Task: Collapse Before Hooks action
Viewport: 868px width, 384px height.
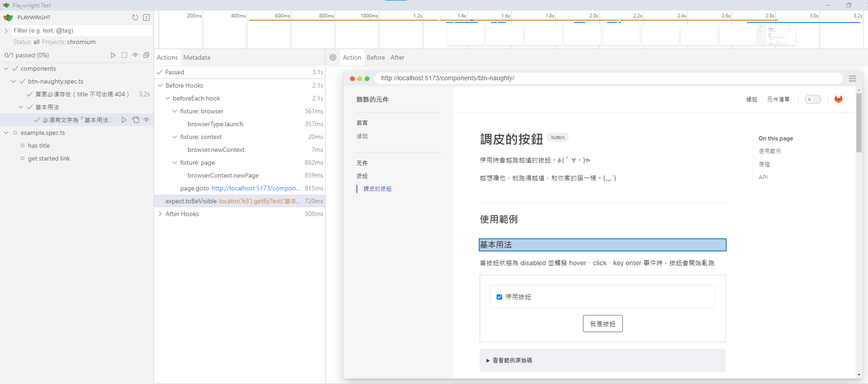Action: [160, 85]
